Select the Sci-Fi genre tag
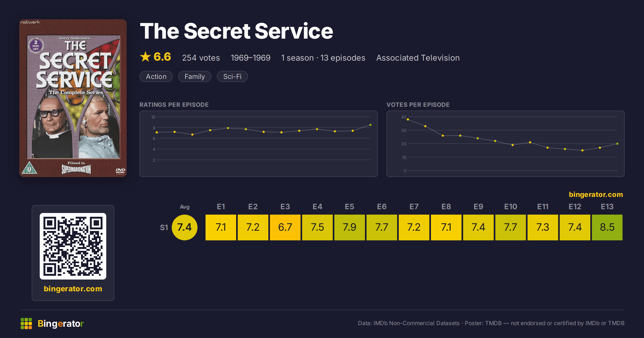The image size is (644, 338). [232, 76]
